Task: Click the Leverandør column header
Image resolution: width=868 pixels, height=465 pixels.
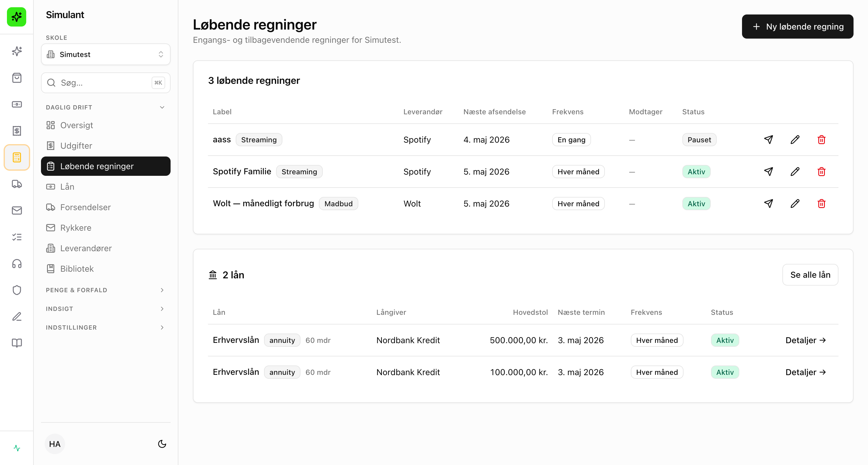Action: click(423, 112)
